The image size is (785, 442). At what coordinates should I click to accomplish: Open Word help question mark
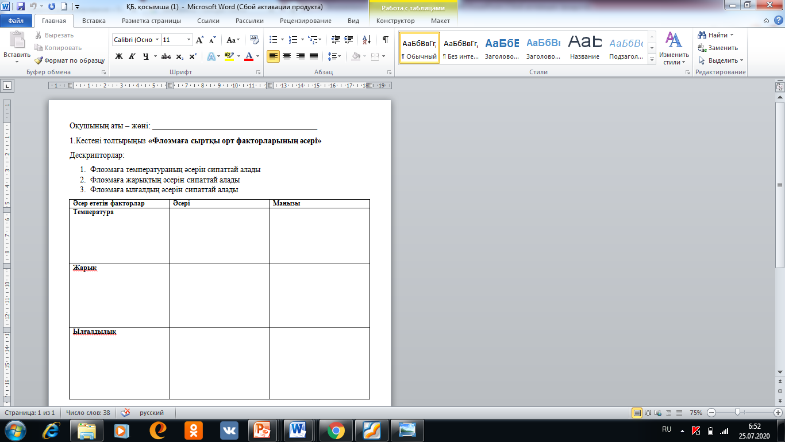coord(778,21)
